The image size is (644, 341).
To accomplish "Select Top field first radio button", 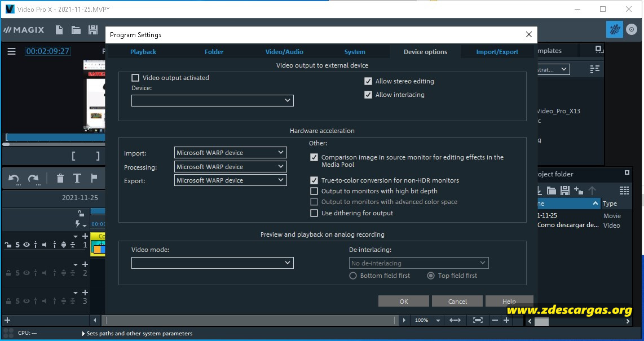I will click(431, 276).
